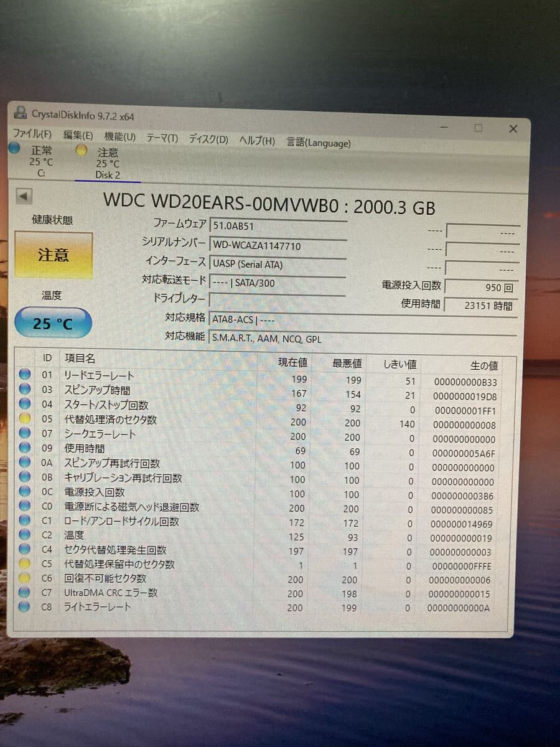Open the ヘルプ(H) menu

click(257, 141)
